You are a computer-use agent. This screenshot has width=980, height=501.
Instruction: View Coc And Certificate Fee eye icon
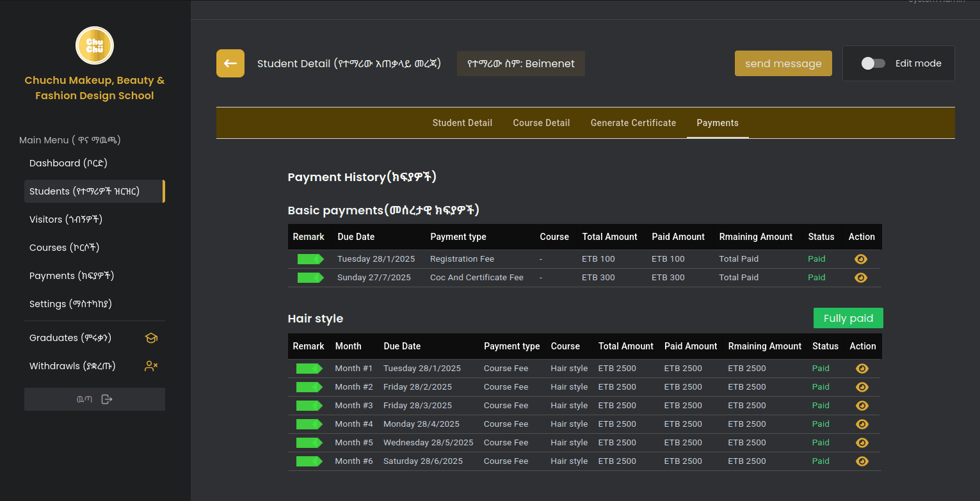pyautogui.click(x=861, y=278)
